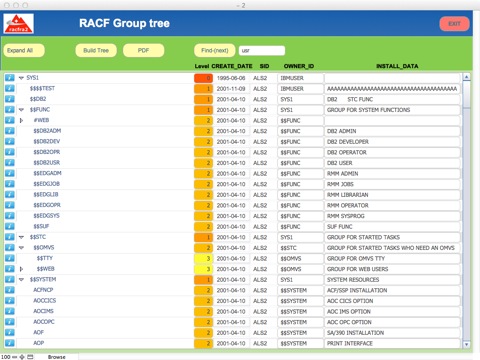Click the blue icon beside AOF
The width and height of the screenshot is (480, 360).
click(10, 332)
